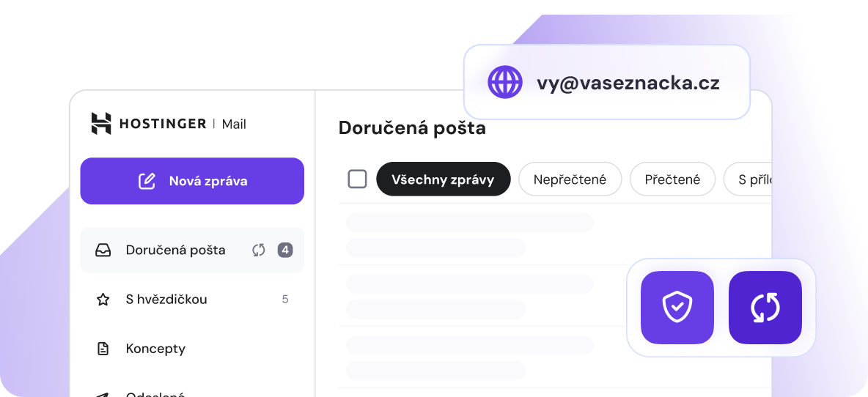This screenshot has width=868, height=397.
Task: Click the unread count badge showing 4
Action: pyautogui.click(x=285, y=251)
